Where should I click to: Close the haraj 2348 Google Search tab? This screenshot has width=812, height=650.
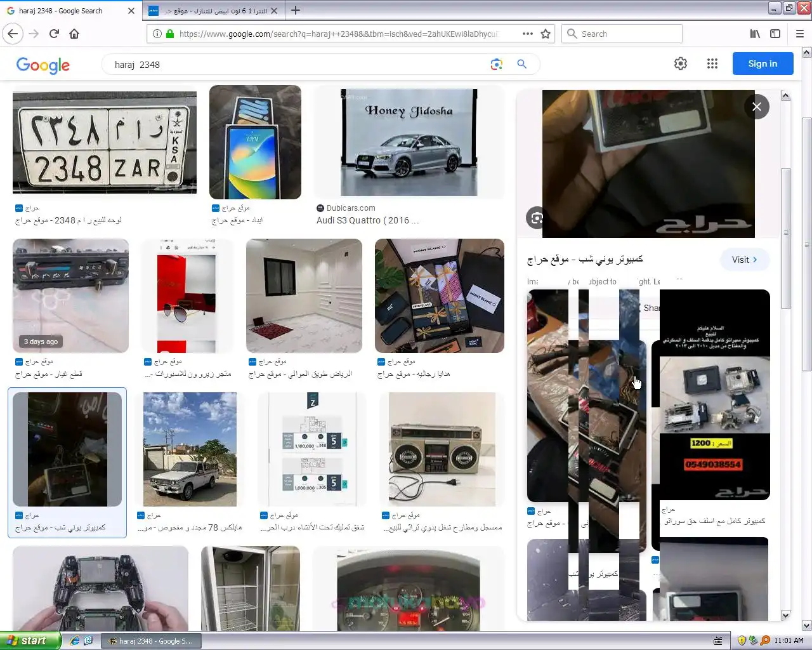[x=131, y=11]
